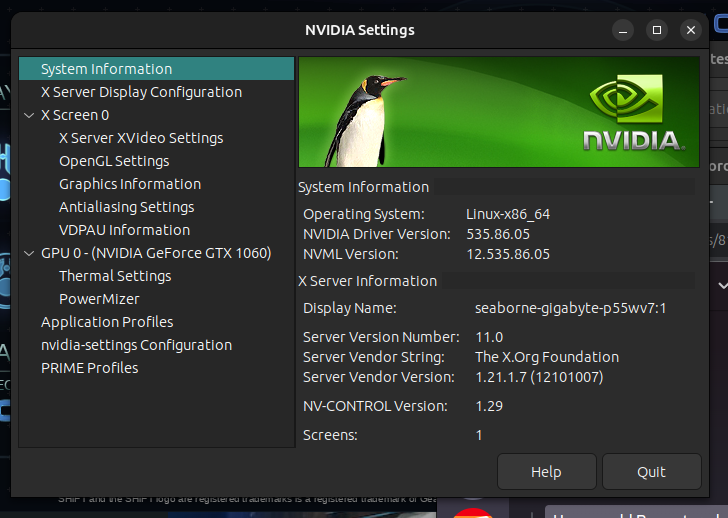This screenshot has width=728, height=518.
Task: Click the NVML Version label
Action: point(351,254)
